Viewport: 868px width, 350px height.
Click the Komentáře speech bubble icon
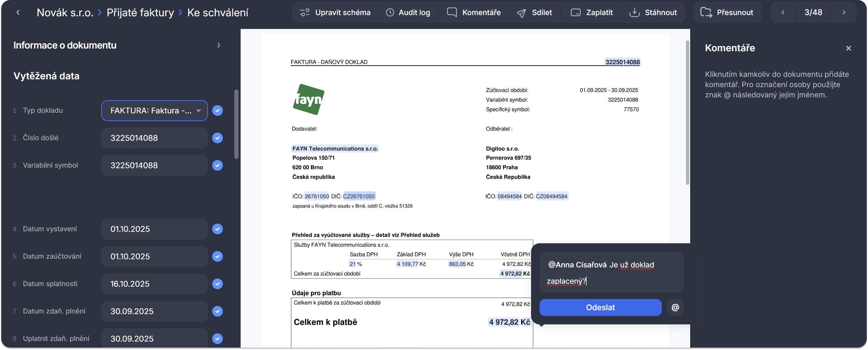(452, 12)
